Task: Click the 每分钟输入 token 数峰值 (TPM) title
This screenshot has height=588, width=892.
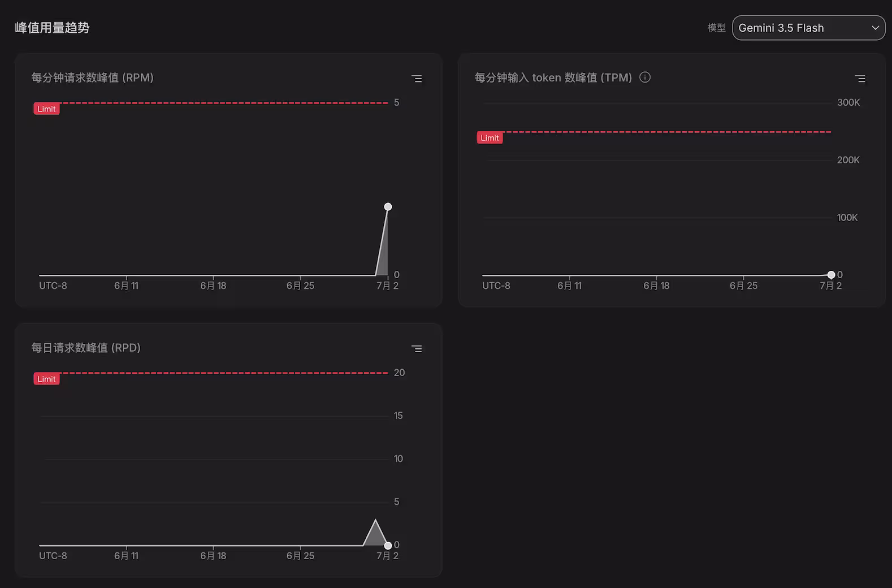Action: (553, 77)
